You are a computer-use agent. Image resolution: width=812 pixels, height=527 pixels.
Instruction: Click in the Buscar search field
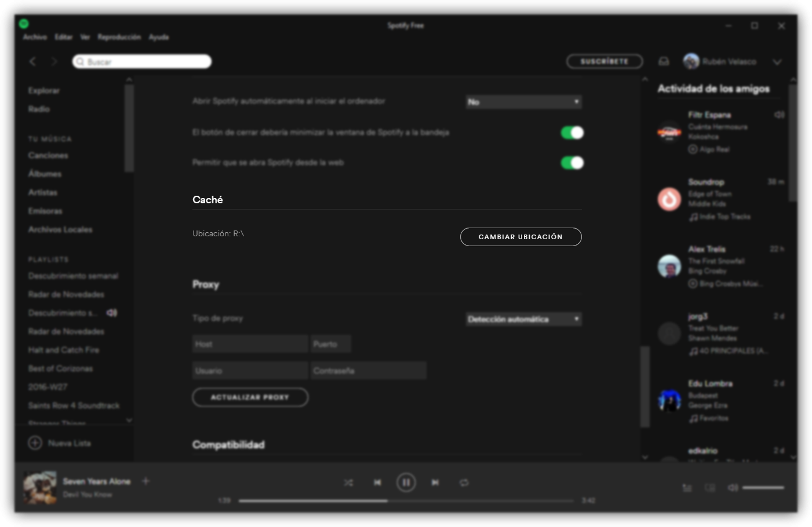click(x=142, y=61)
